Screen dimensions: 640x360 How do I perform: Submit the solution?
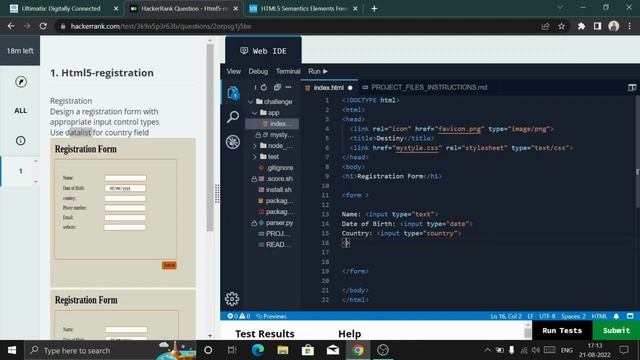click(616, 330)
